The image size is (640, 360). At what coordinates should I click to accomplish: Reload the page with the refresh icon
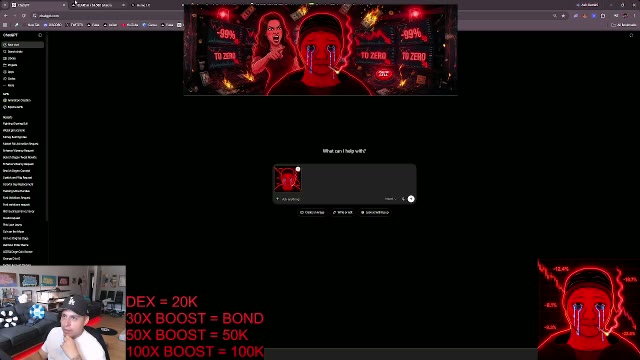point(24,16)
